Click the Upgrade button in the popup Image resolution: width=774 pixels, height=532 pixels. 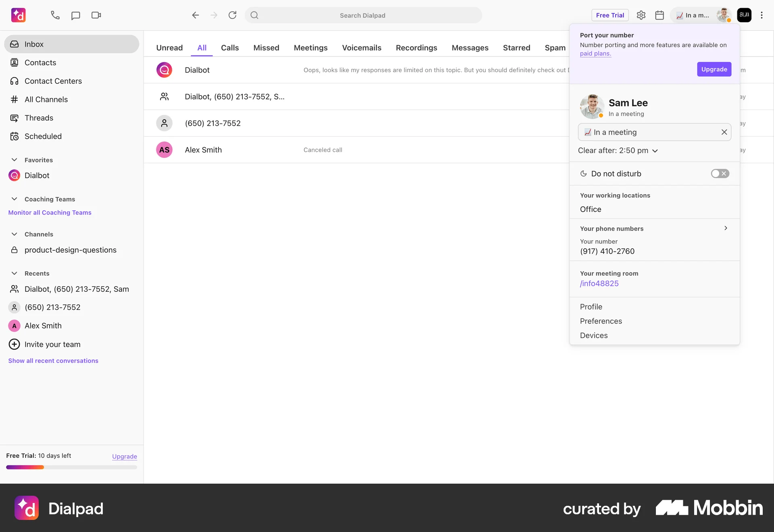pos(714,69)
